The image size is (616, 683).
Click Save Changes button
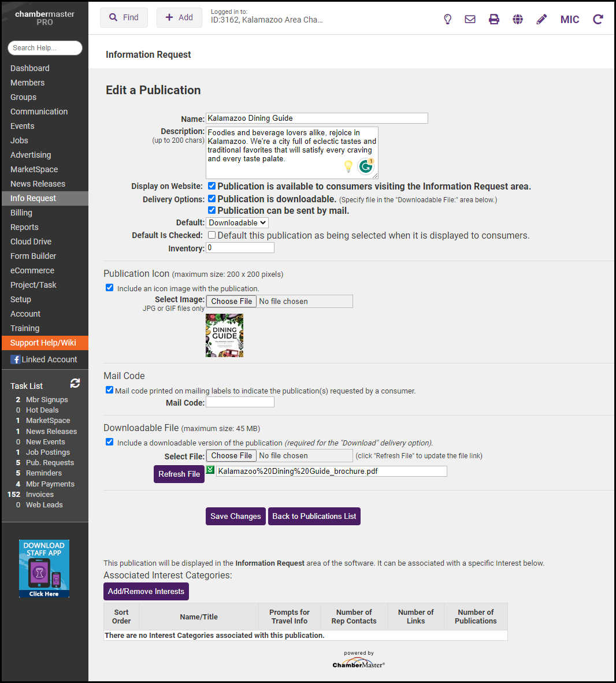236,516
